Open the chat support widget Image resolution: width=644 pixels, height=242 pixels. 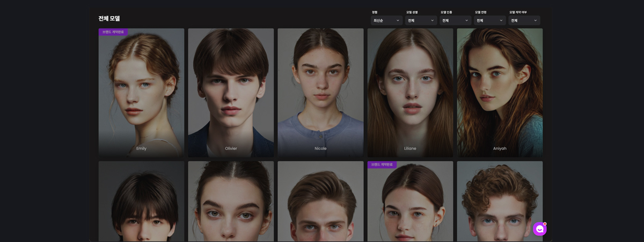point(539,229)
